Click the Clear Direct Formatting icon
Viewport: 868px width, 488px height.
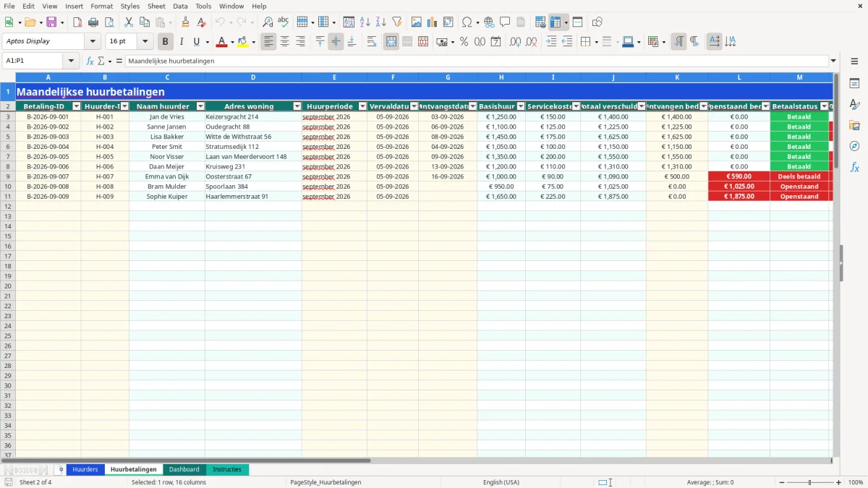pyautogui.click(x=201, y=22)
